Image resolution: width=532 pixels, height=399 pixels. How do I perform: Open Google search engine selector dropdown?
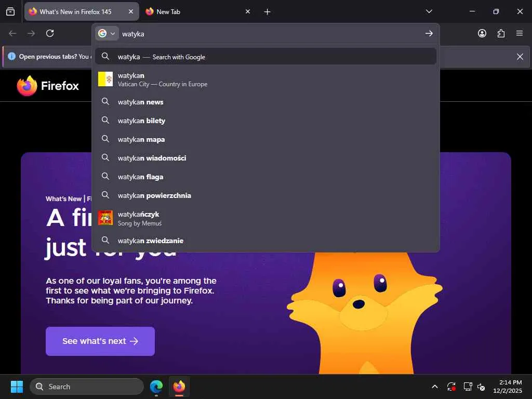click(x=107, y=33)
